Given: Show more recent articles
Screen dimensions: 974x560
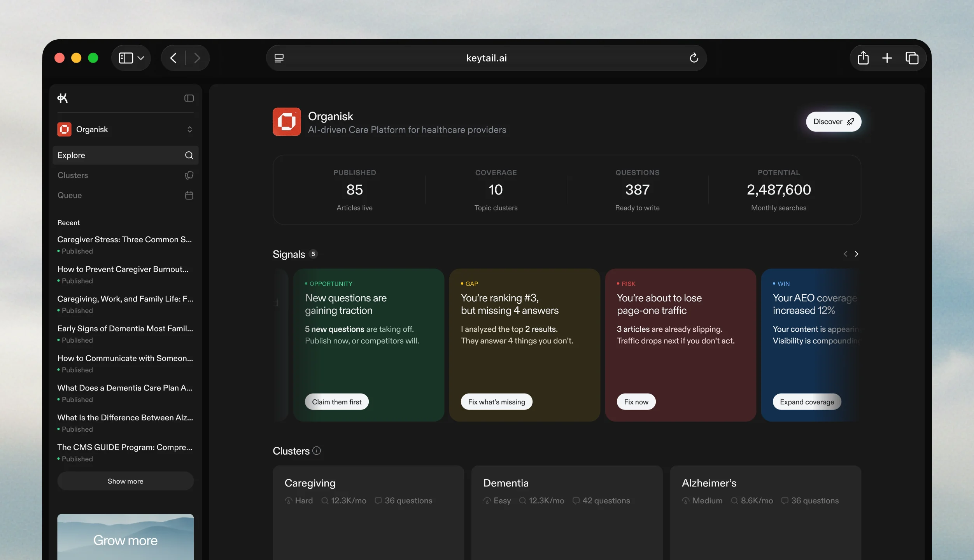Looking at the screenshot, I should point(125,481).
